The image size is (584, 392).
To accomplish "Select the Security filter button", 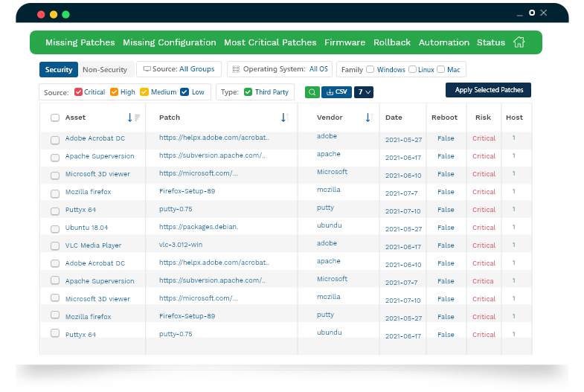I will 59,70.
